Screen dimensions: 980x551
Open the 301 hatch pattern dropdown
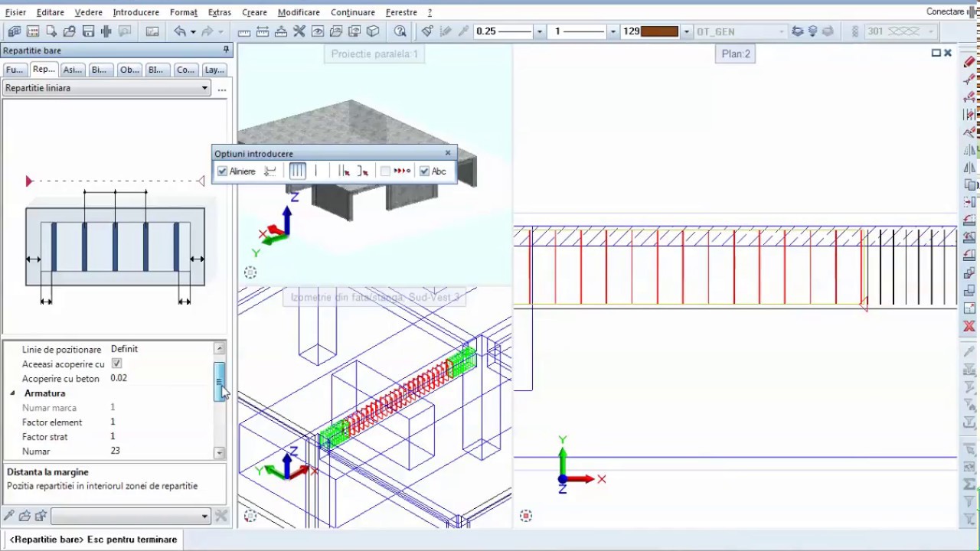(x=930, y=31)
